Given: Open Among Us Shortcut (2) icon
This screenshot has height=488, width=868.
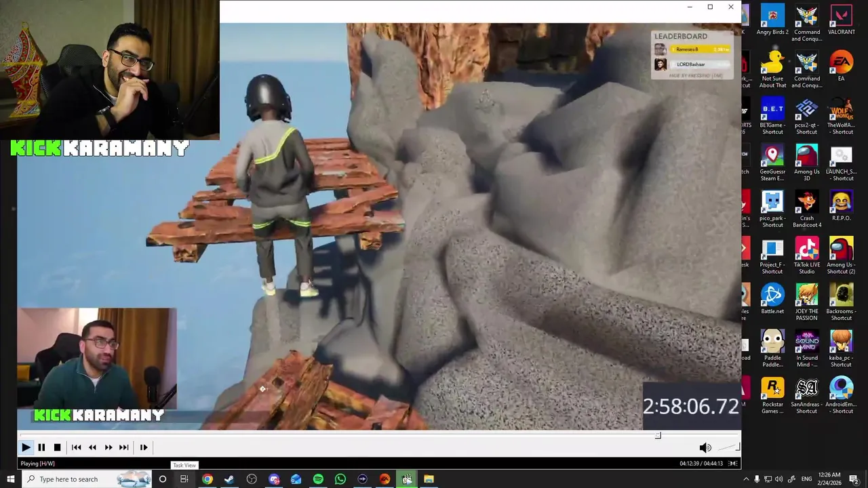Looking at the screenshot, I should 842,255.
